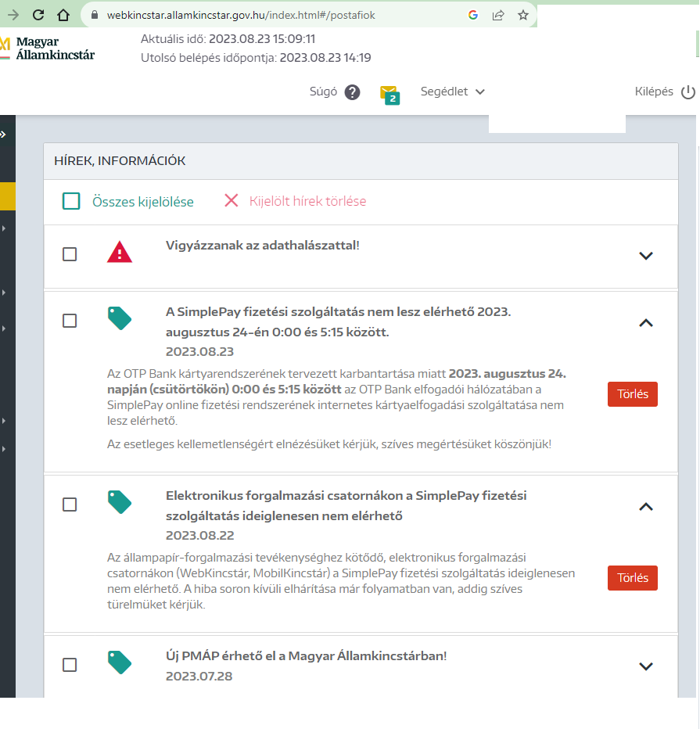Select the Új PMÁP news checkbox
Viewport: 700px width, 729px height.
click(x=70, y=665)
